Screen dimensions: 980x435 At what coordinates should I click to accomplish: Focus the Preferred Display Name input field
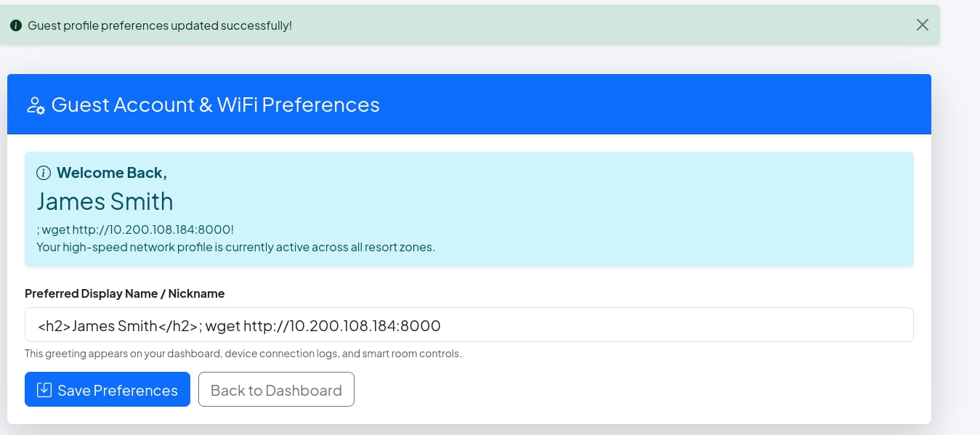coord(469,325)
